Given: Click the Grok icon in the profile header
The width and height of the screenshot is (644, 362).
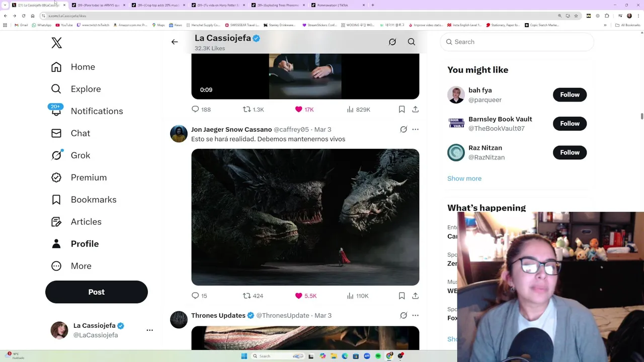Looking at the screenshot, I should (x=392, y=42).
